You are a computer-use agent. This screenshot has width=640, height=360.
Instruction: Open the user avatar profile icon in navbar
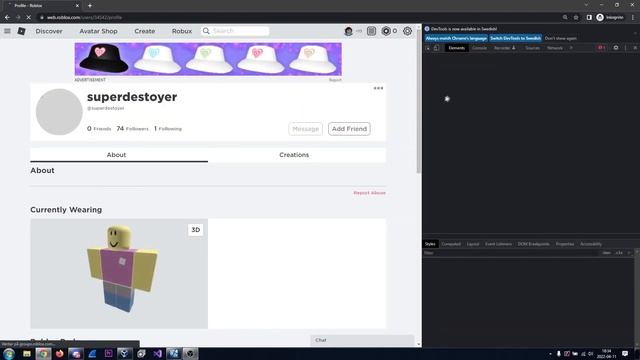point(348,31)
